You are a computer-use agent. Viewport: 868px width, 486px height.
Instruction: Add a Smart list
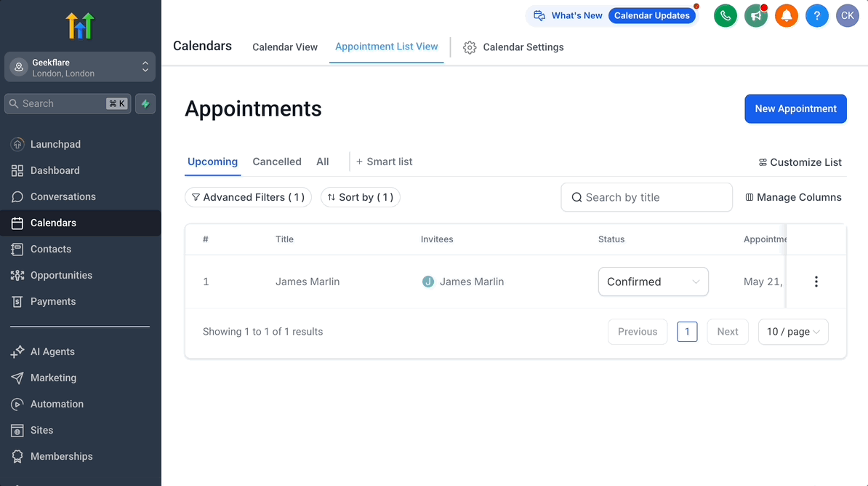[384, 162]
